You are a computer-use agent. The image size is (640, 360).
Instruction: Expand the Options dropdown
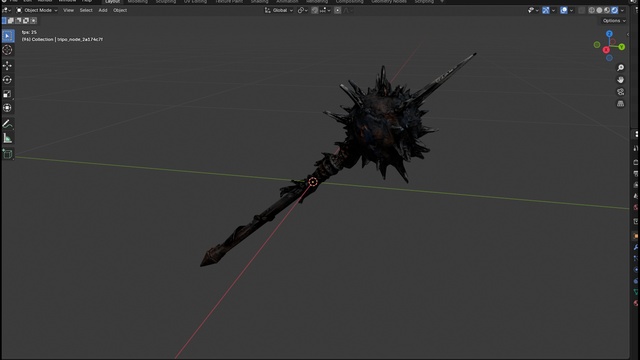tap(614, 20)
